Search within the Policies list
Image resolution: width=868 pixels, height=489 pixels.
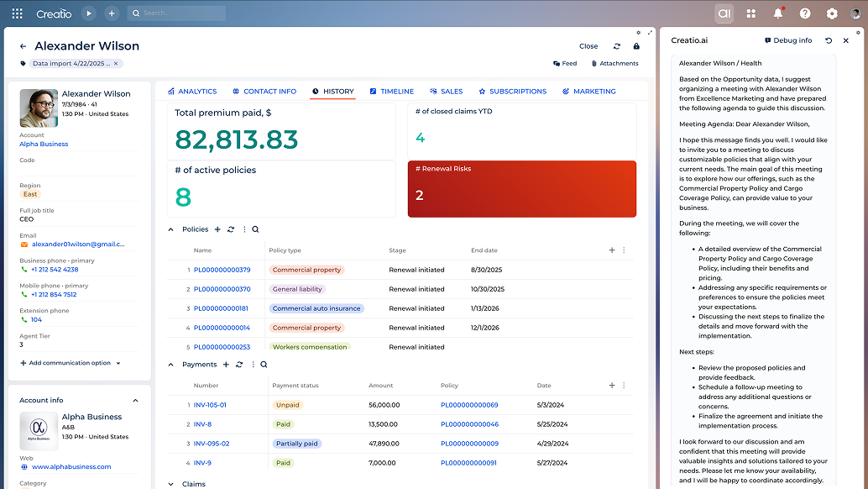coord(256,229)
